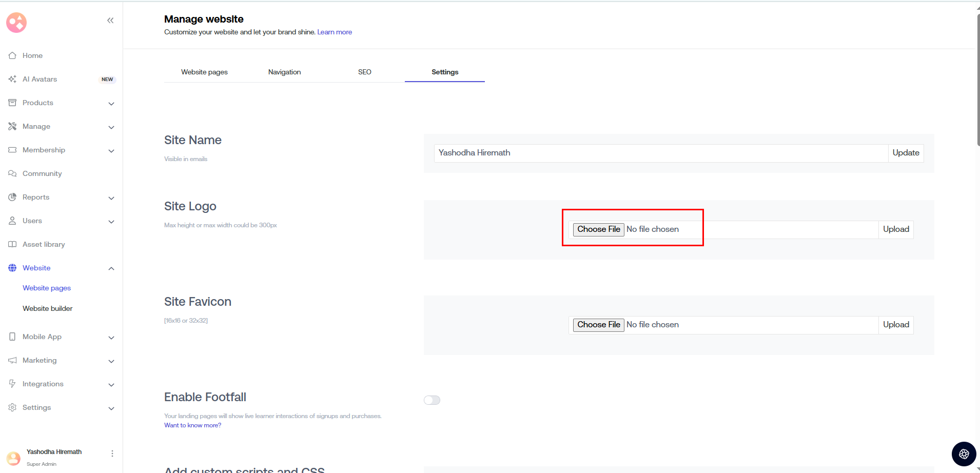Collapse the Website section chevron
Viewport: 980px width, 473px height.
(x=111, y=268)
